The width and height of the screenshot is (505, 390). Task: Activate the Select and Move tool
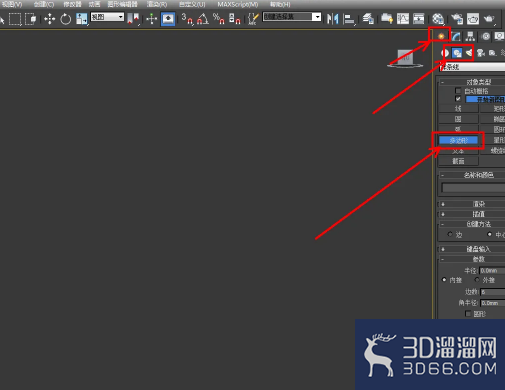(x=50, y=19)
